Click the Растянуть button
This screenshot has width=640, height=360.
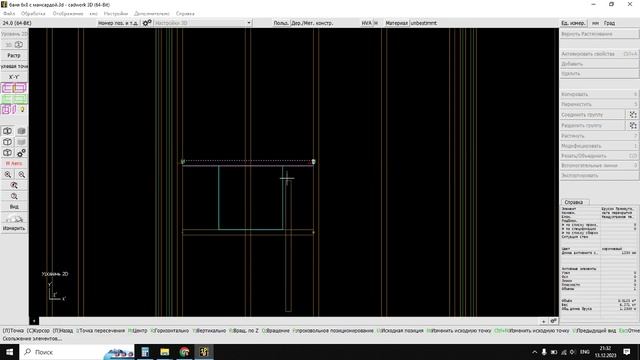tap(598, 136)
